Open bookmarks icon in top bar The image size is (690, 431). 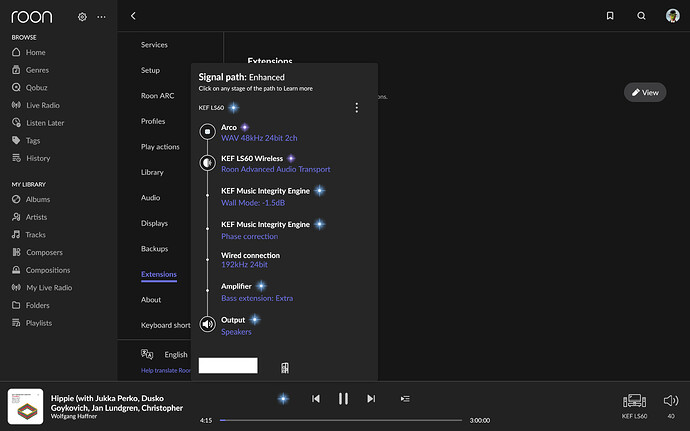pyautogui.click(x=610, y=16)
